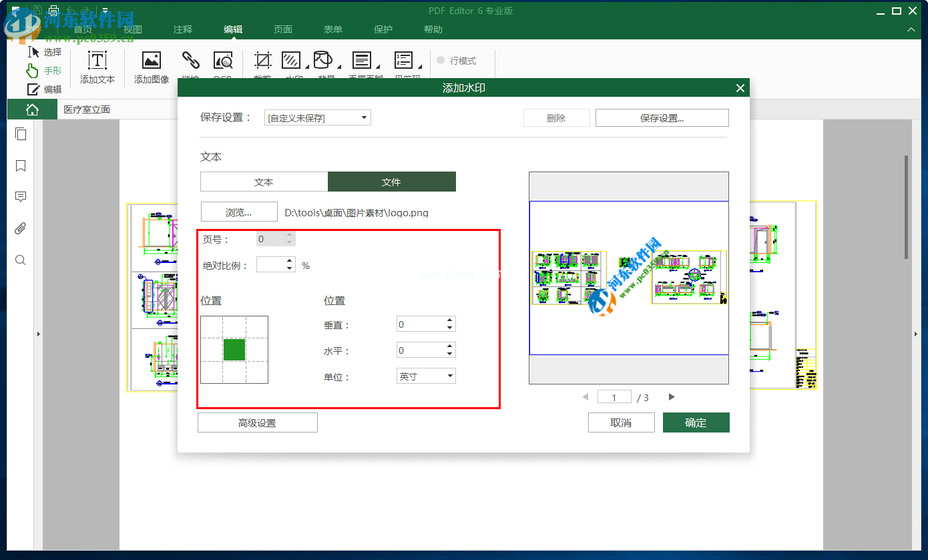
Task: Select the center position in the placement grid
Action: (234, 348)
